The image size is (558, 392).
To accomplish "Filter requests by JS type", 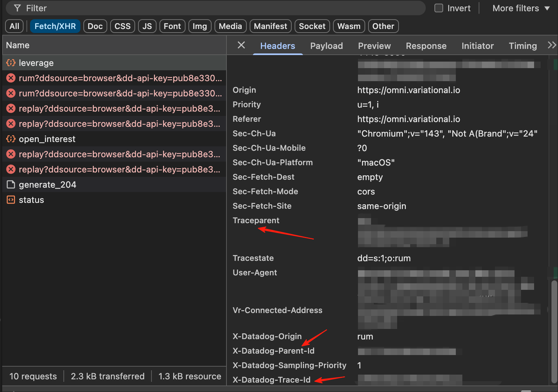I will 147,26.
